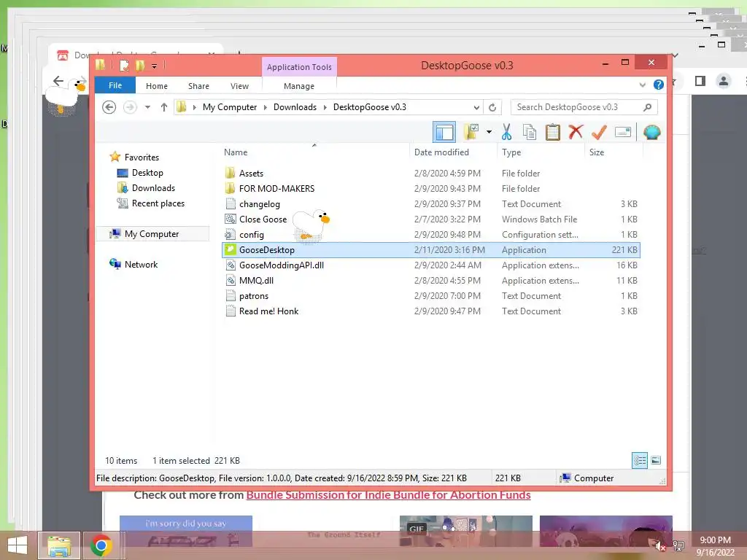Go back in Explorer navigation
This screenshot has width=747, height=560.
109,107
